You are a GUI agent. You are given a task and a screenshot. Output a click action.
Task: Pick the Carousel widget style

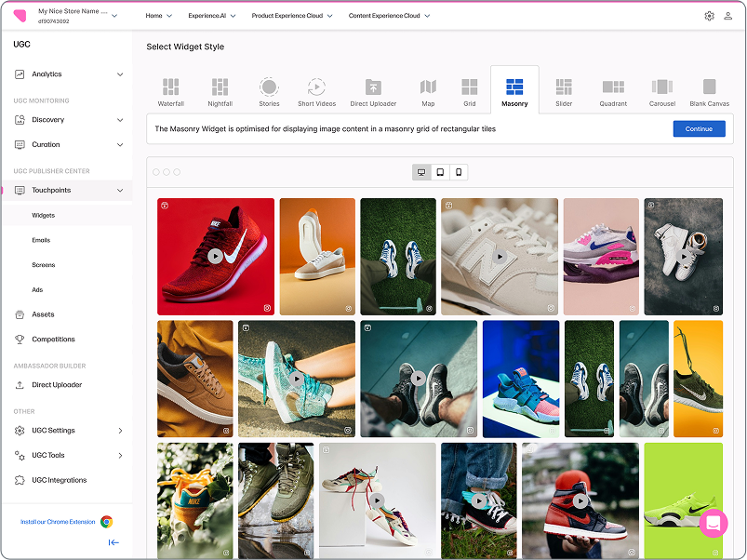pos(662,91)
